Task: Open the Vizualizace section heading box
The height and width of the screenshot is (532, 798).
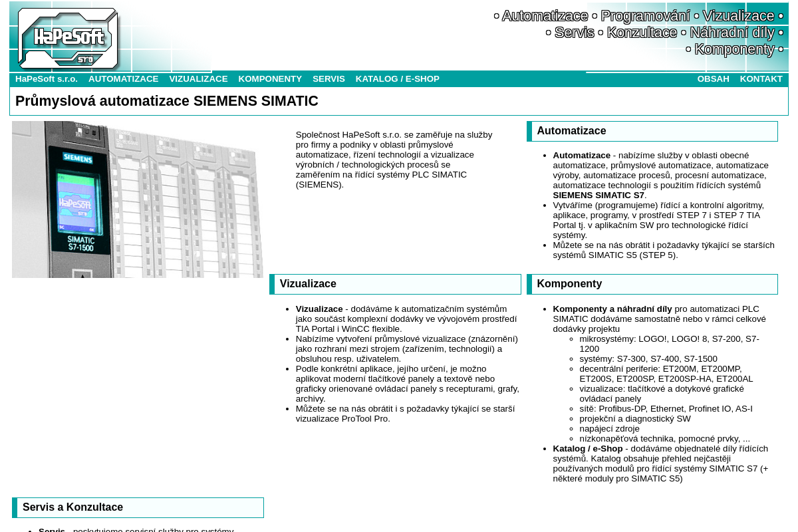Action: (x=395, y=284)
